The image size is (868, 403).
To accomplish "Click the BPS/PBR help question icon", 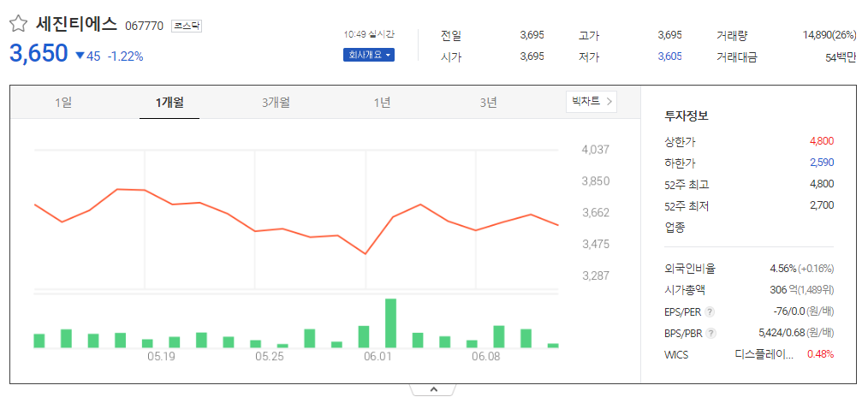I will [710, 333].
